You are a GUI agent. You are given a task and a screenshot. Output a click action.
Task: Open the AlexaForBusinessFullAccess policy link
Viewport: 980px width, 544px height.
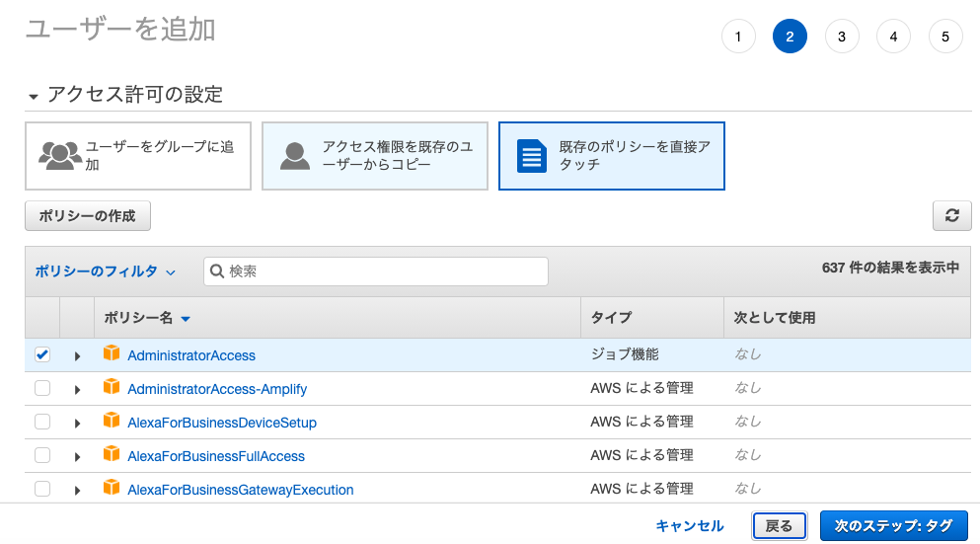click(x=216, y=456)
